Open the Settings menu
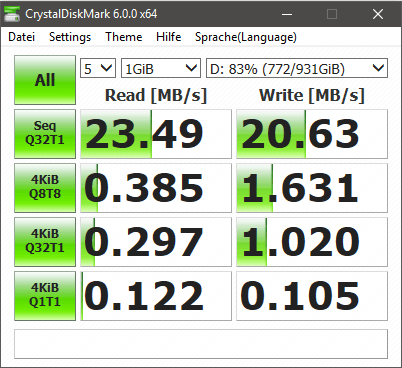Image resolution: width=402 pixels, height=368 pixels. click(x=70, y=37)
